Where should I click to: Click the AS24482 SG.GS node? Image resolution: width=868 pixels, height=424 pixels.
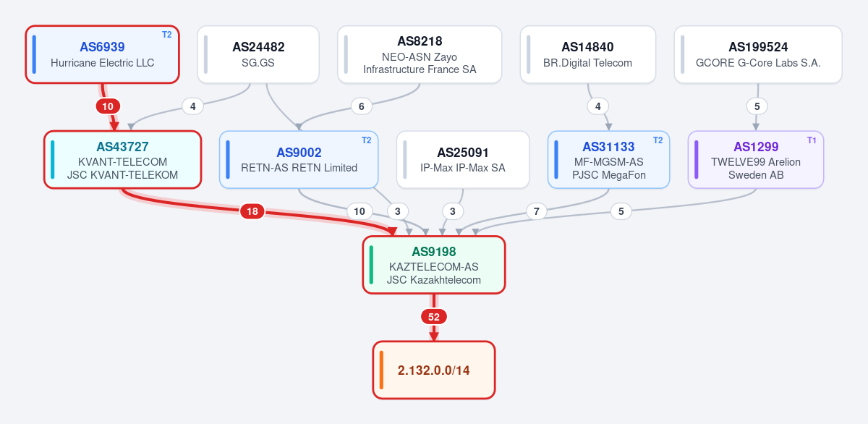click(258, 54)
